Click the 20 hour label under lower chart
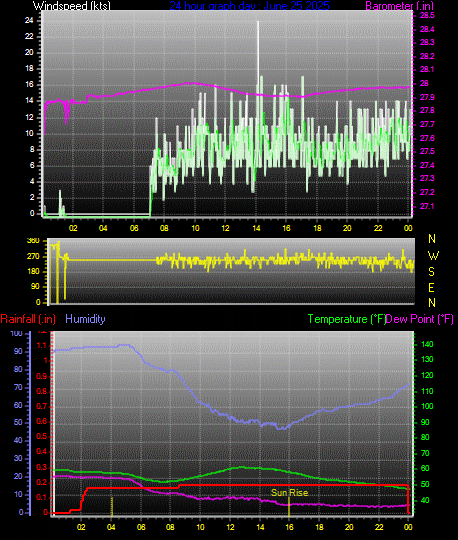Viewport: 458px width, 540px height. [x=349, y=527]
